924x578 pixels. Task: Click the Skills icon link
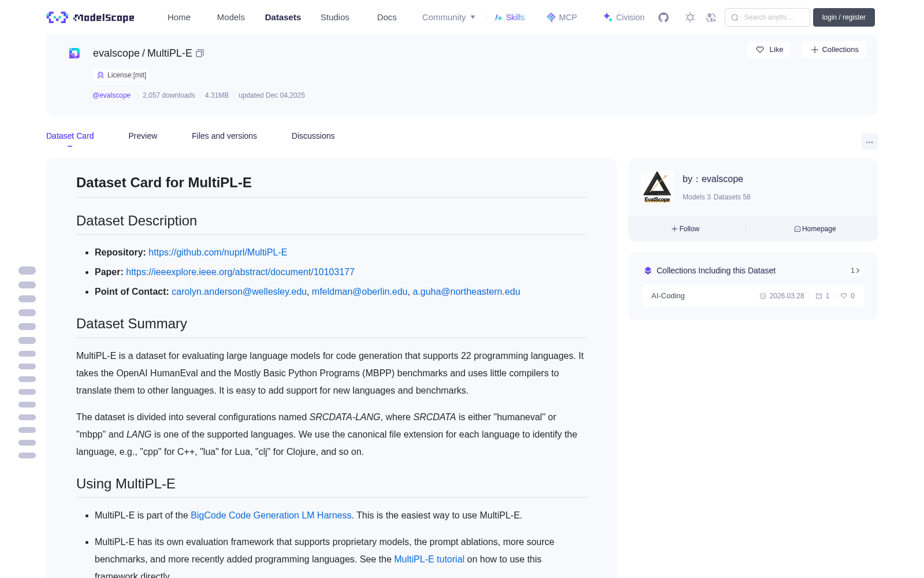509,17
